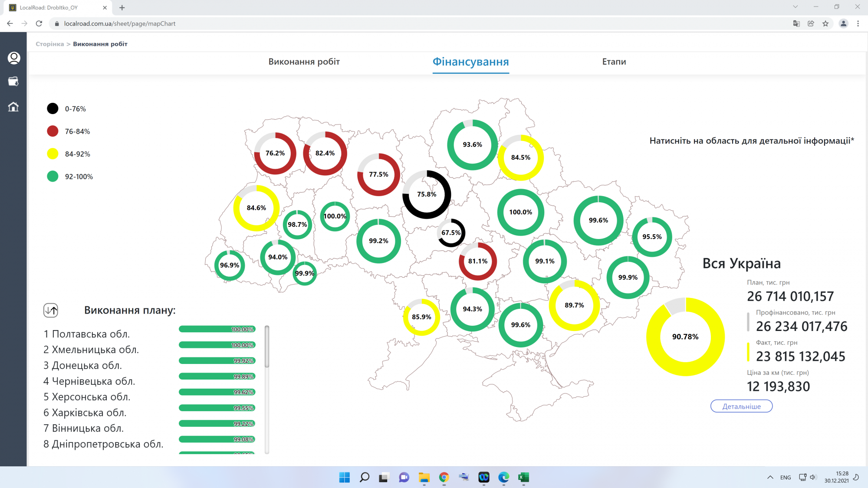Viewport: 868px width, 488px height.
Task: Switch to Виконання робіт tab
Action: 304,62
